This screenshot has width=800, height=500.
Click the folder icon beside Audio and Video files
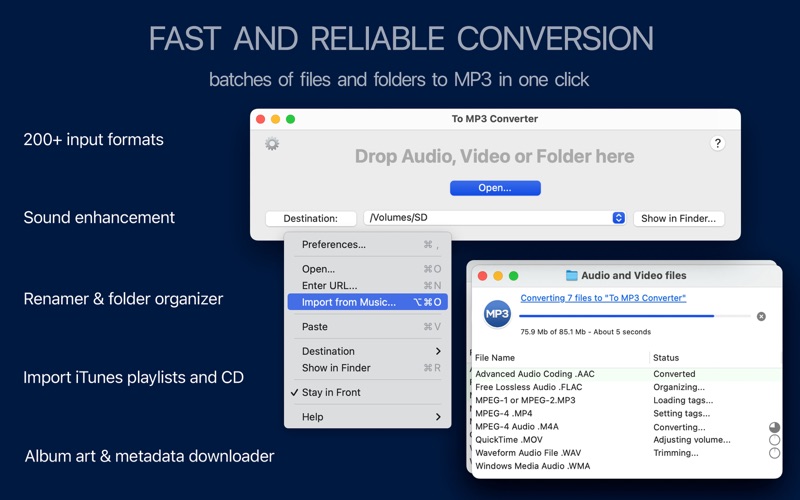point(571,276)
